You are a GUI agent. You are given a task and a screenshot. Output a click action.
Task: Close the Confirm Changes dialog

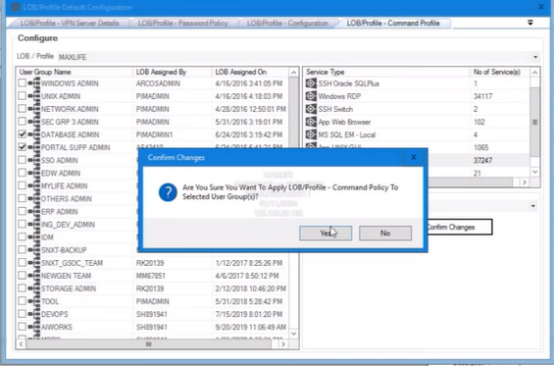pyautogui.click(x=414, y=157)
